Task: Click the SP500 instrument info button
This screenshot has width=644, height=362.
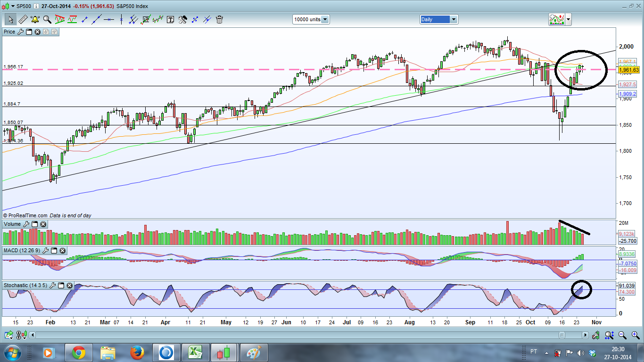Action: [x=36, y=6]
